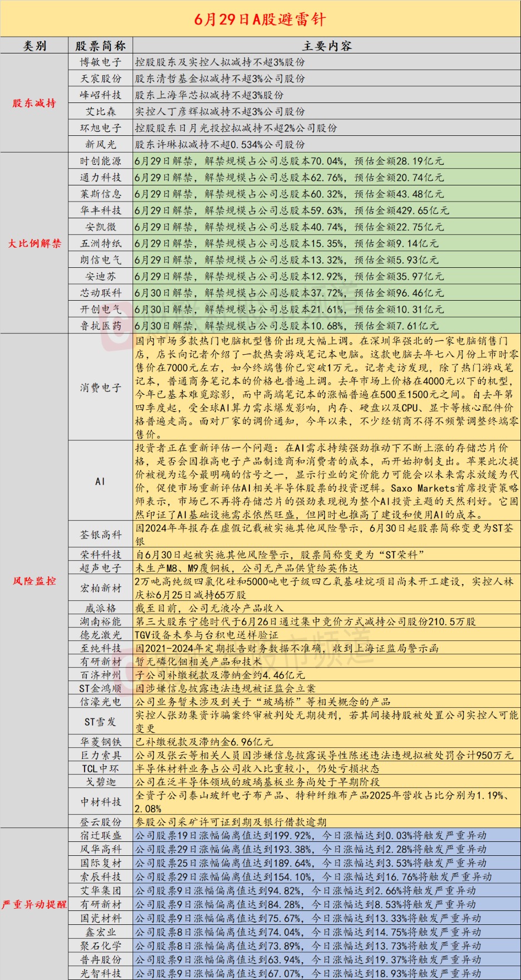Screen dimensions: 521x980
Task: Select stock name 普冉股份
Action: point(101,959)
